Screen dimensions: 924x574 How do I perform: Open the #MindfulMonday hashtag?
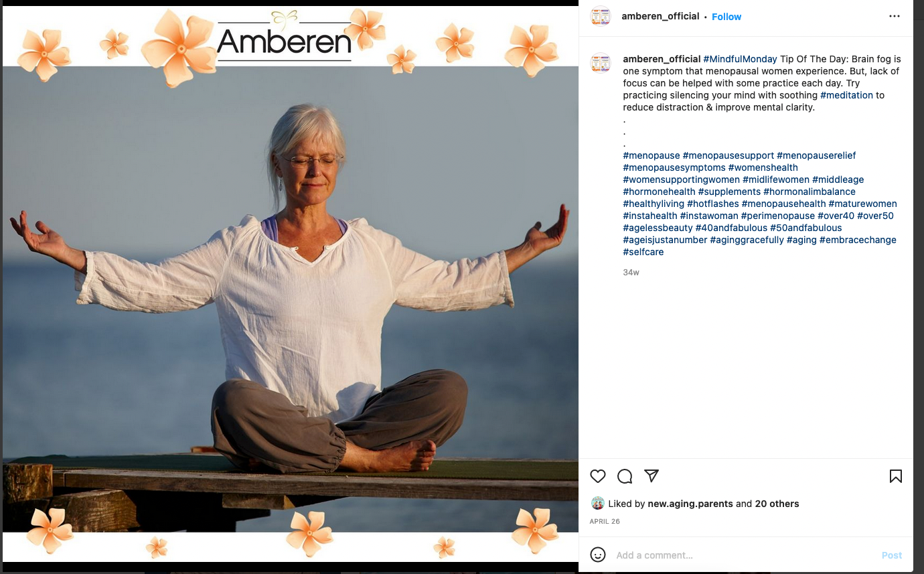(x=740, y=59)
